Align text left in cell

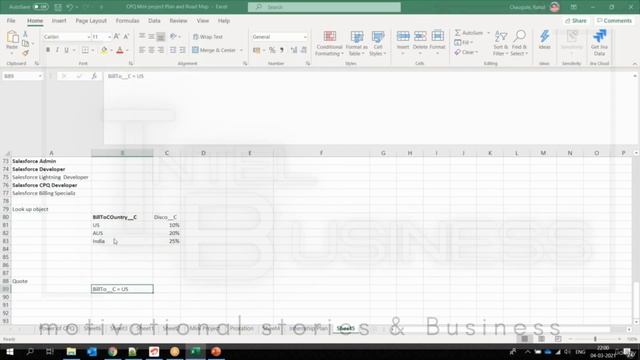pos(142,50)
